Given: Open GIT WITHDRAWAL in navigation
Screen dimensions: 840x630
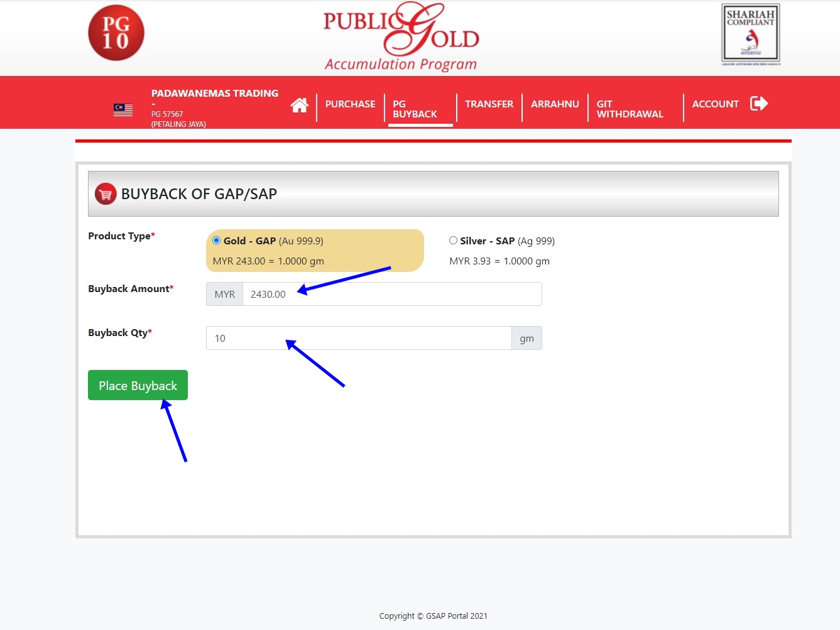Looking at the screenshot, I should coord(630,109).
